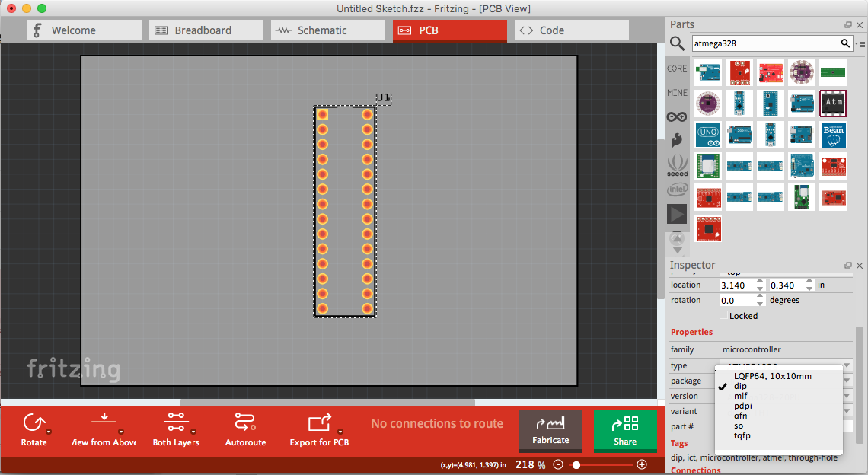Click the Rotate tool icon
Screen dimensions: 868x475
(x=34, y=423)
